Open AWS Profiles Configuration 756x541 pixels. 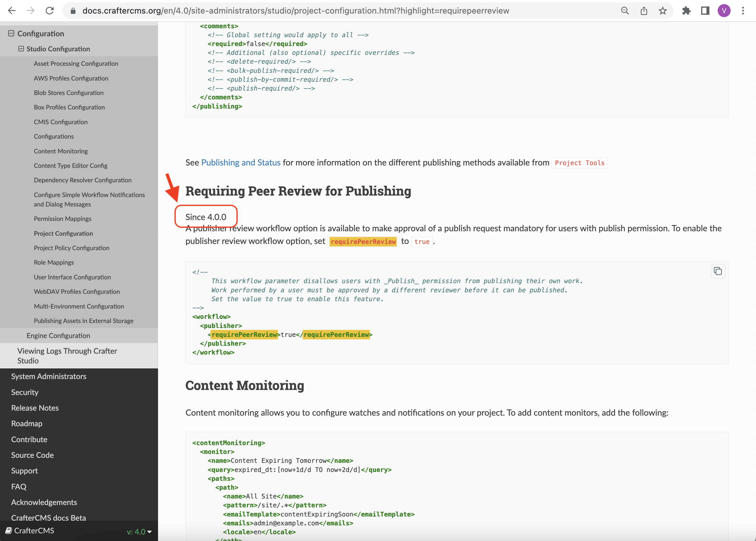point(71,78)
